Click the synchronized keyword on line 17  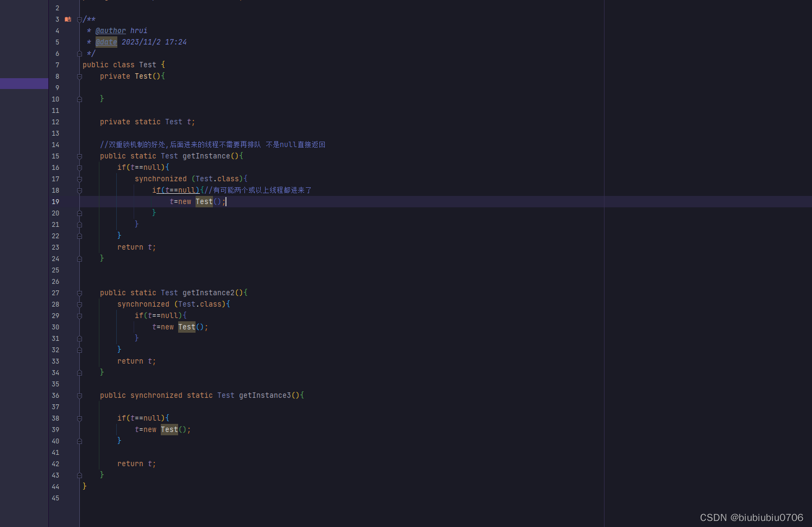tap(161, 179)
